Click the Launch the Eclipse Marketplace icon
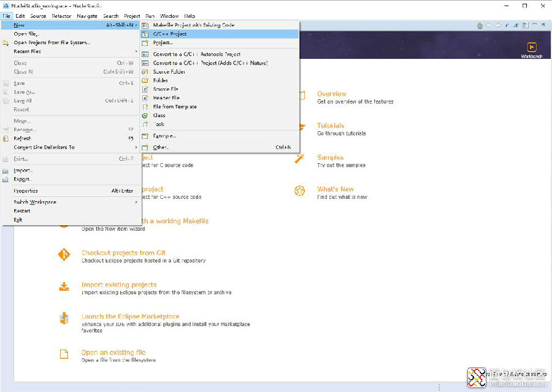 coord(64,318)
